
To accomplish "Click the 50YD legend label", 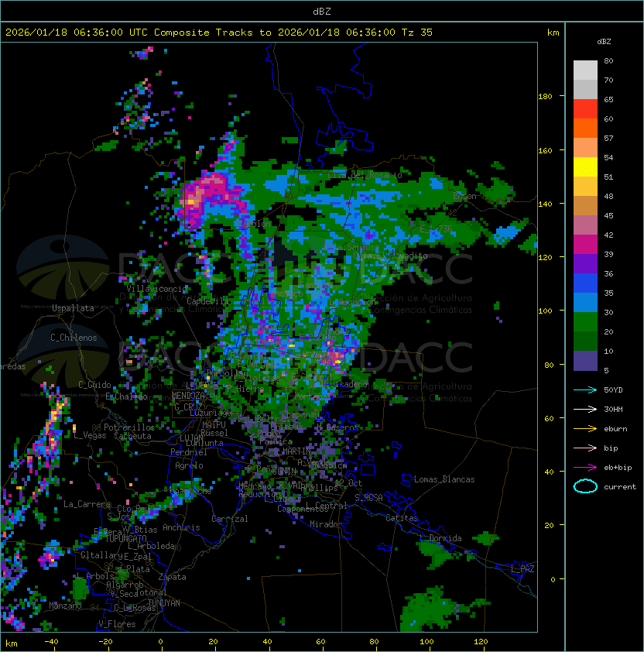I will [x=613, y=389].
